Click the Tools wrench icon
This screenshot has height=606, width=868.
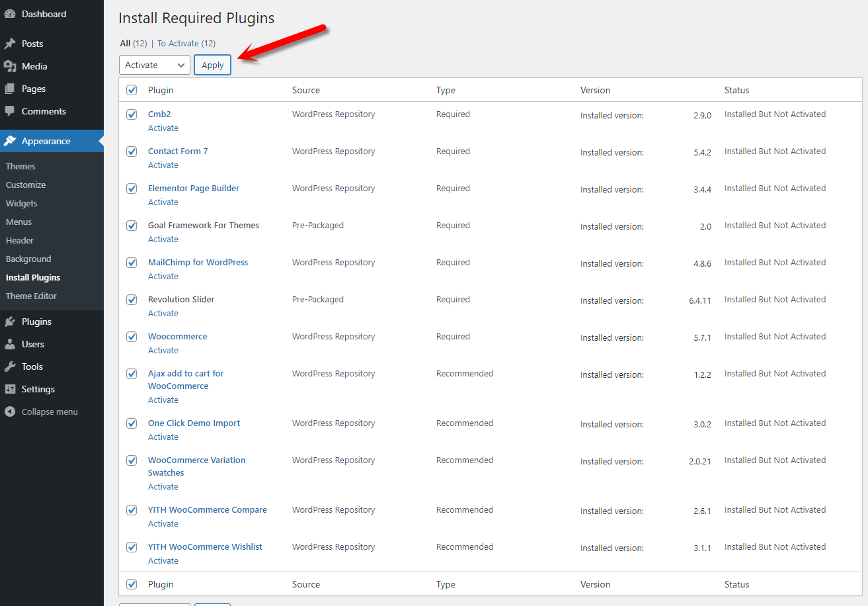[x=10, y=367]
